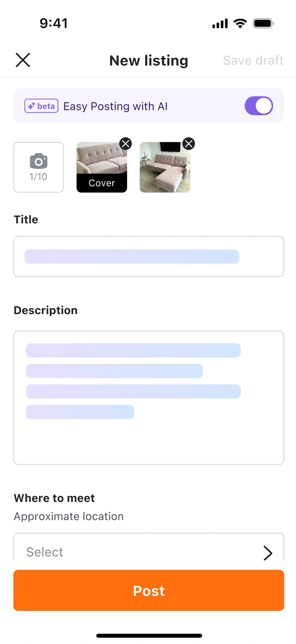
Task: Remove the second living room photo
Action: (188, 144)
